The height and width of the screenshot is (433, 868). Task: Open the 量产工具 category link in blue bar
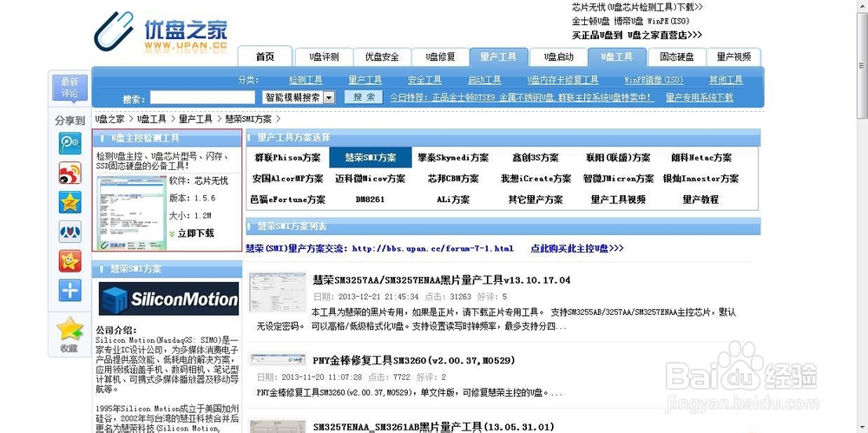pos(365,81)
